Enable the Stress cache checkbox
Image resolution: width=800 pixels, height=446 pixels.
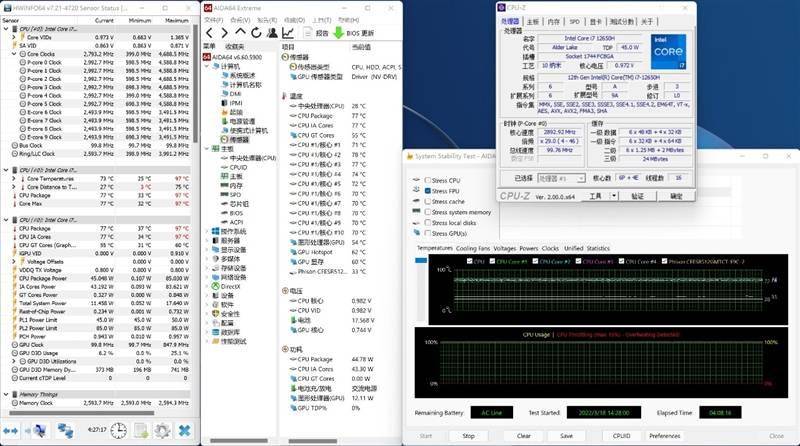[x=428, y=202]
